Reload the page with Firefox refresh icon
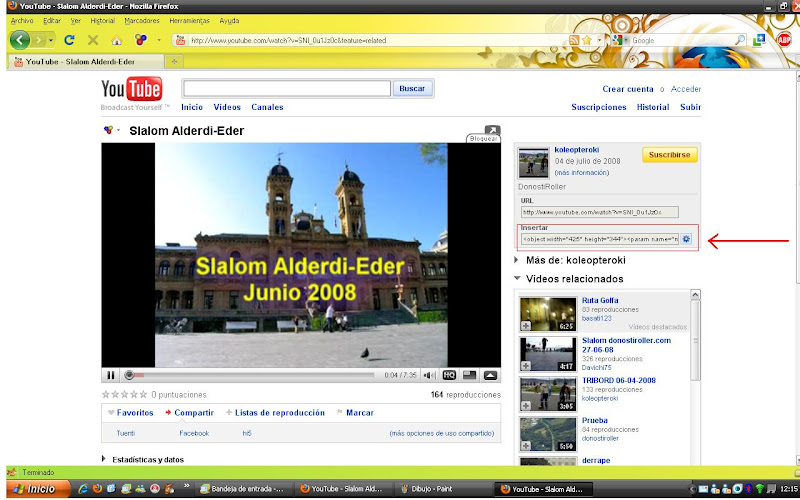 [x=69, y=40]
